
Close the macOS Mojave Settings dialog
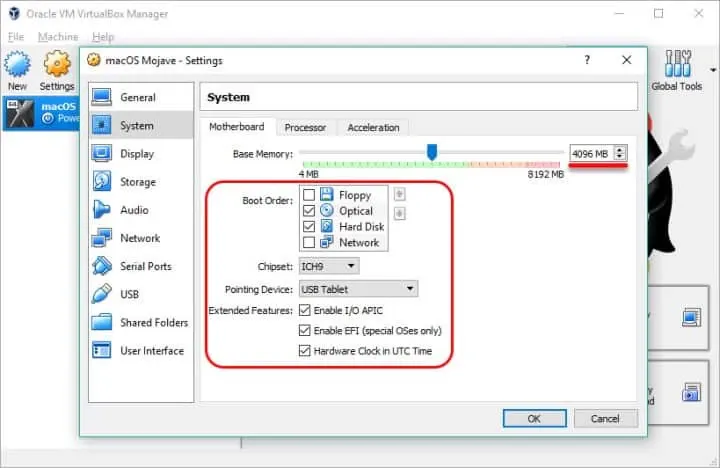[x=627, y=60]
